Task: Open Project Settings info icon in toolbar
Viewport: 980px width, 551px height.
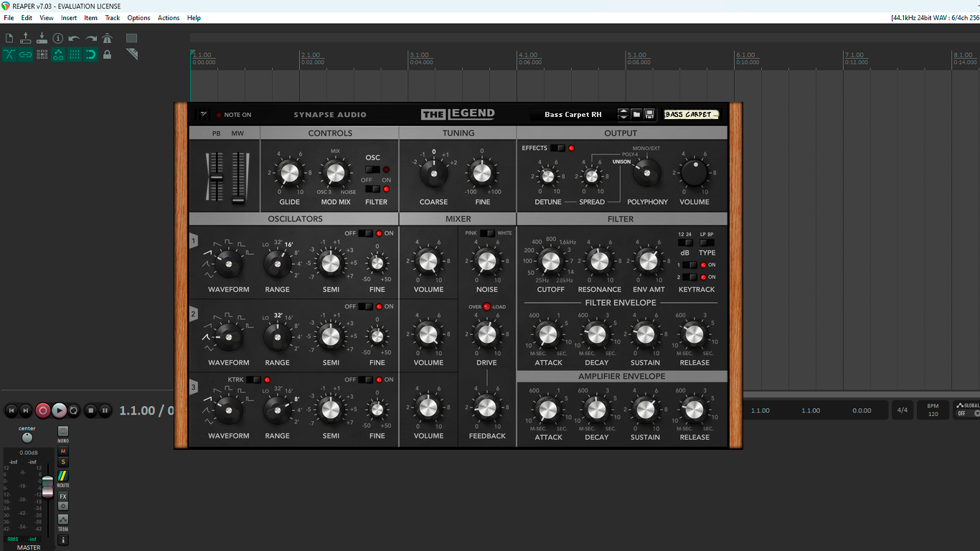Action: pos(58,38)
